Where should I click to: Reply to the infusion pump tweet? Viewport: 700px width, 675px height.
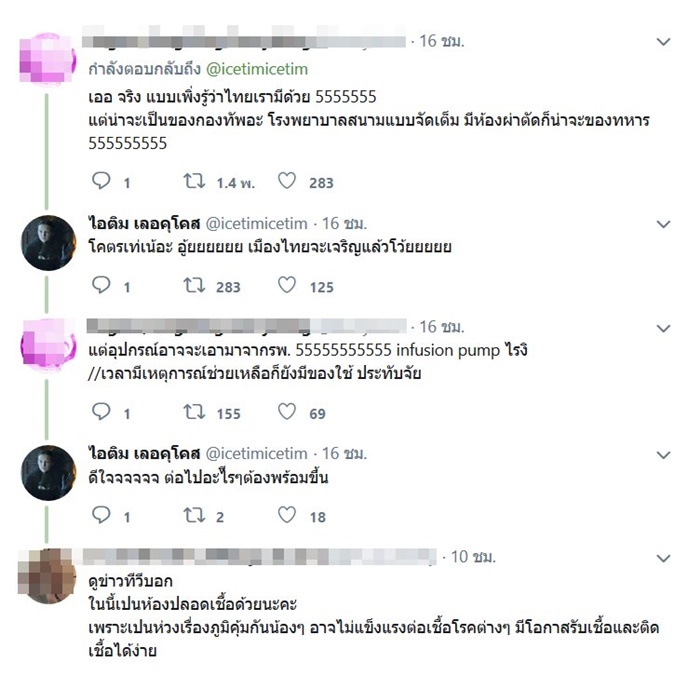pos(101,411)
